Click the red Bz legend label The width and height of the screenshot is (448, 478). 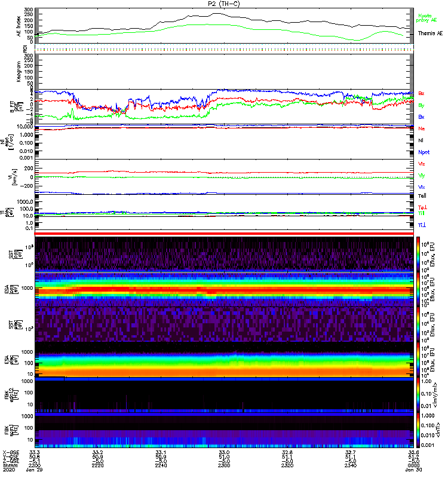tap(421, 93)
